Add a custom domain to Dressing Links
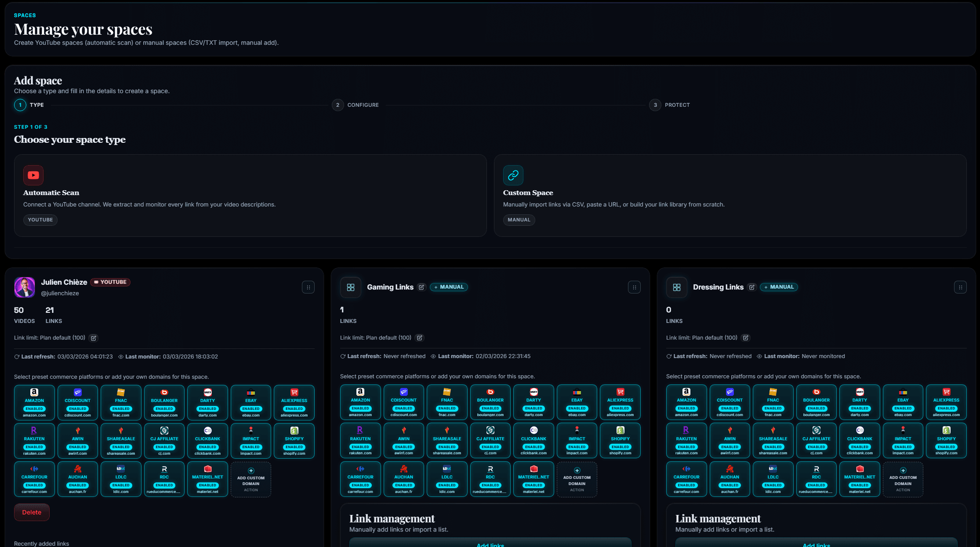 click(x=903, y=479)
